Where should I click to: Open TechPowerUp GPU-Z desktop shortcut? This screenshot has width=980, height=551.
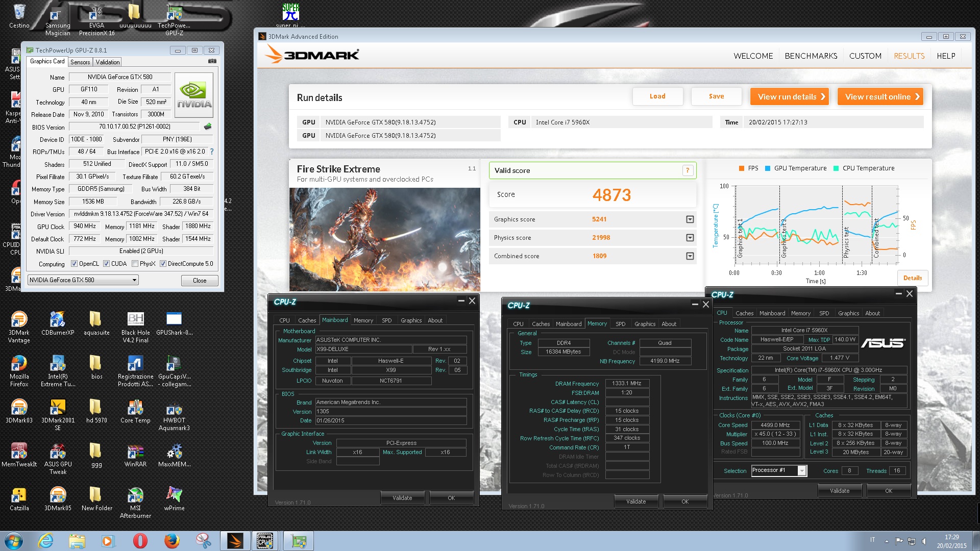pyautogui.click(x=174, y=20)
